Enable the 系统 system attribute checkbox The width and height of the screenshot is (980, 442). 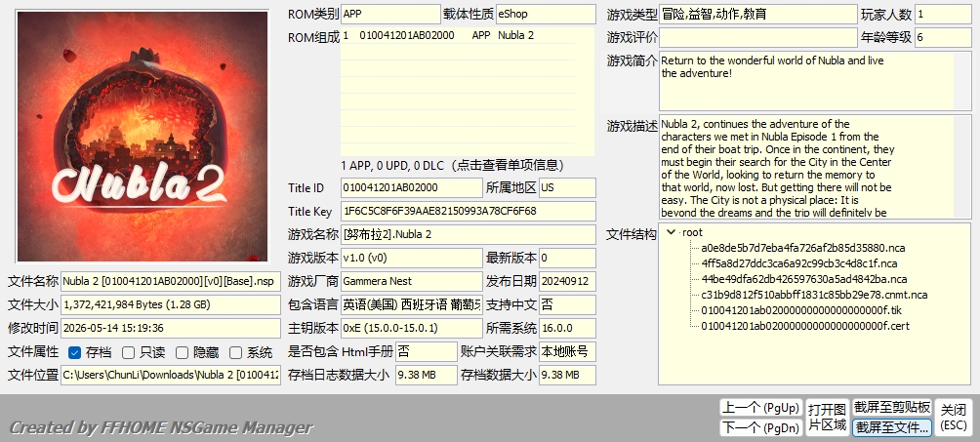point(235,352)
